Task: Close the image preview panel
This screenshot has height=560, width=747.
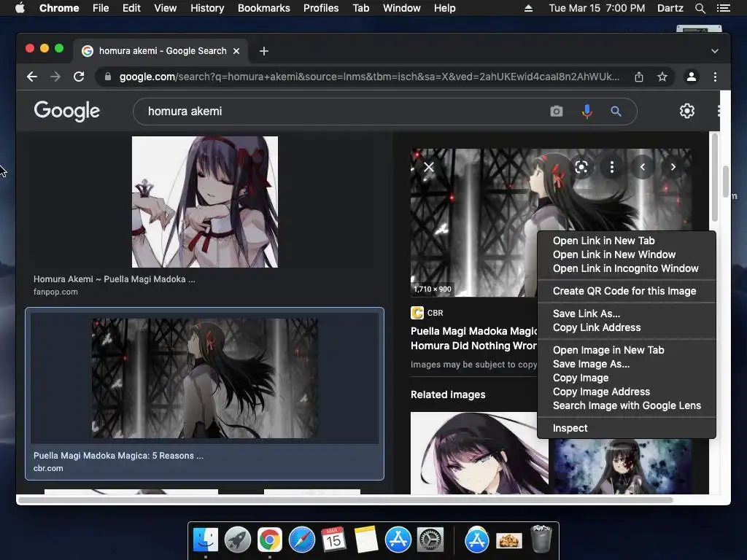Action: [429, 167]
